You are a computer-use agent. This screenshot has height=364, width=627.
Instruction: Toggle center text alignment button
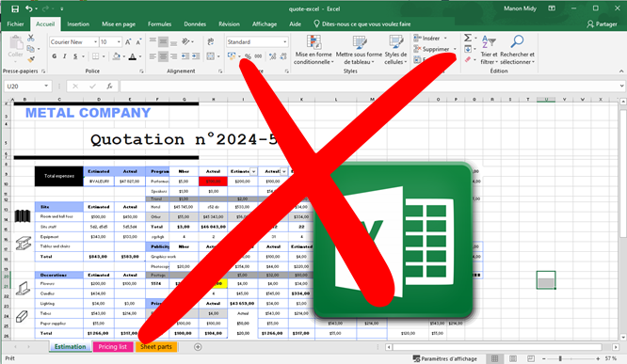163,56
